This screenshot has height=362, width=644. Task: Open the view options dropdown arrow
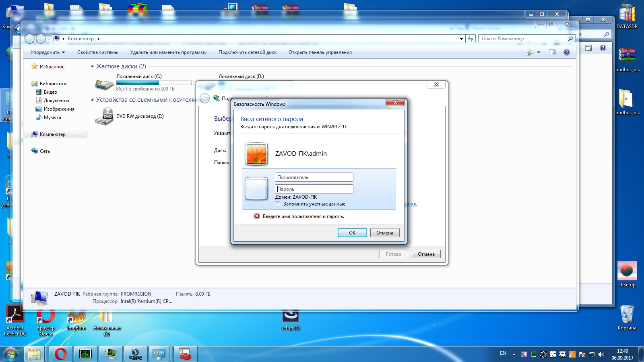[x=539, y=52]
